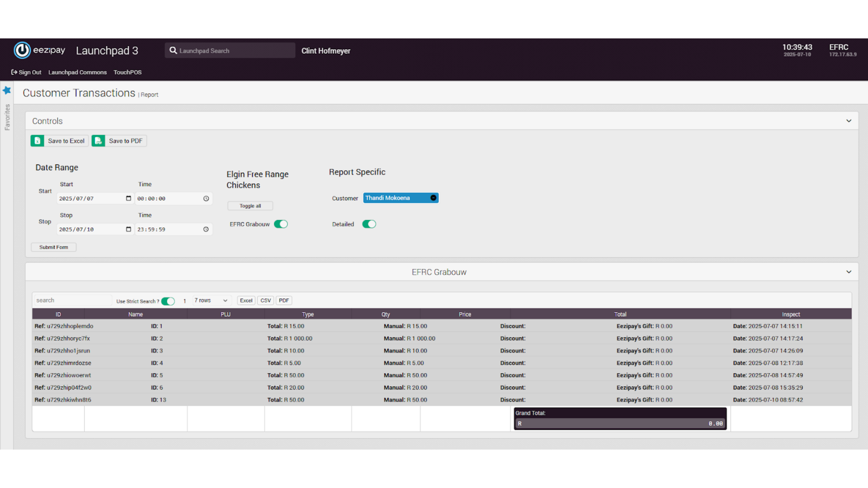Click Total: R 1 000.00 cell

click(x=290, y=338)
